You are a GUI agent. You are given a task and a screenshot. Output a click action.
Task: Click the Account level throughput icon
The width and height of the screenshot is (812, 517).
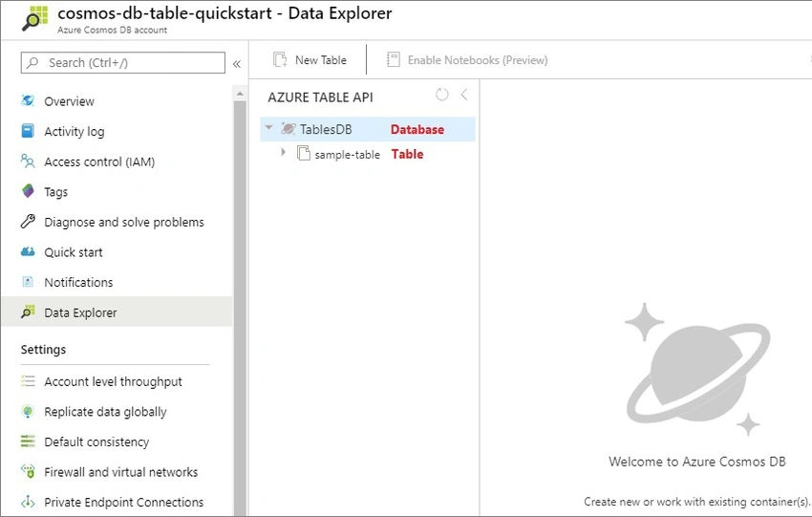(28, 380)
